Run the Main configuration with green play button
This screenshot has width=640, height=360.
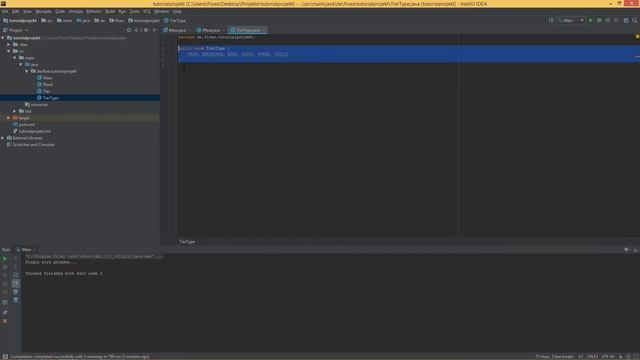(x=591, y=20)
